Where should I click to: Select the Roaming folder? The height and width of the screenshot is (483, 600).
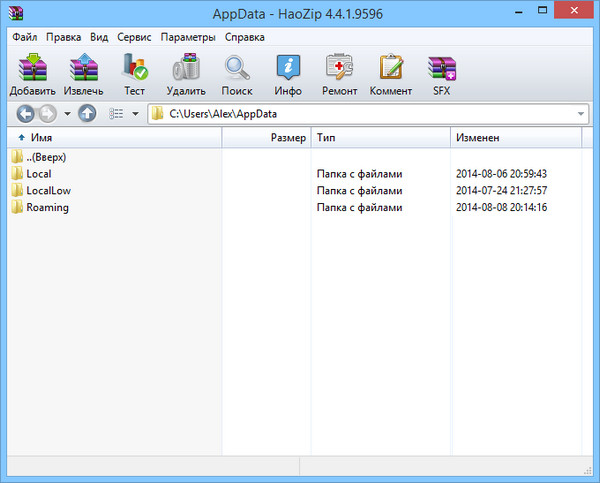[x=47, y=207]
